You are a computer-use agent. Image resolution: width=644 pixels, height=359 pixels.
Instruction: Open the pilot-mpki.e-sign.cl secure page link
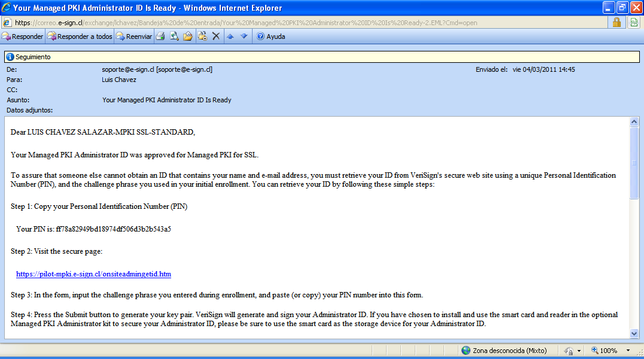click(93, 274)
